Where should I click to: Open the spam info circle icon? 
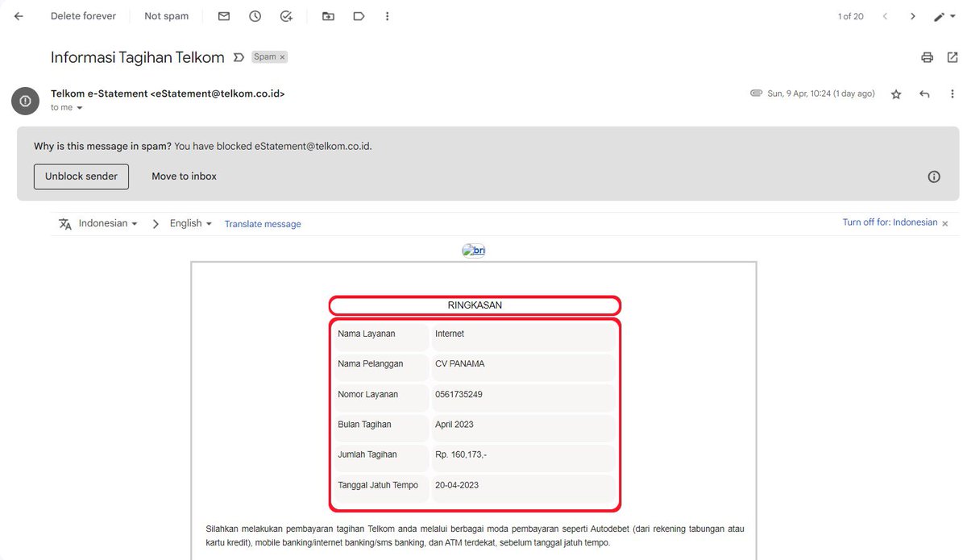tap(934, 176)
